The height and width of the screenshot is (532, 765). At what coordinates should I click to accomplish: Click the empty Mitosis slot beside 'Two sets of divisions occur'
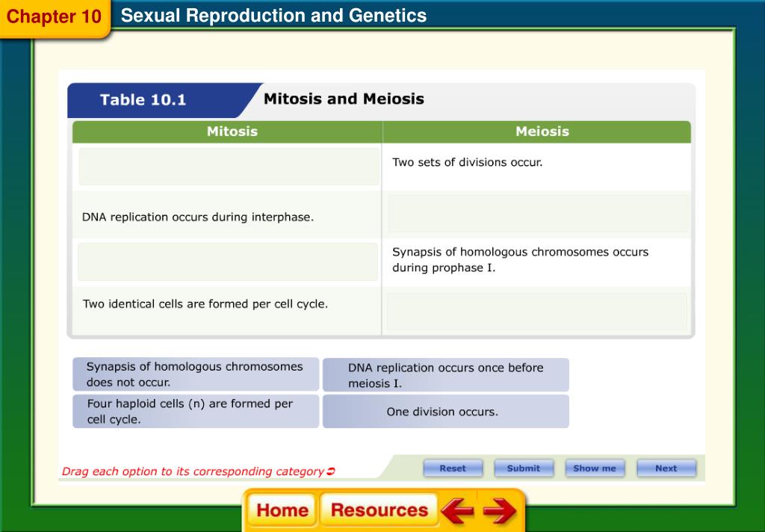(x=229, y=167)
